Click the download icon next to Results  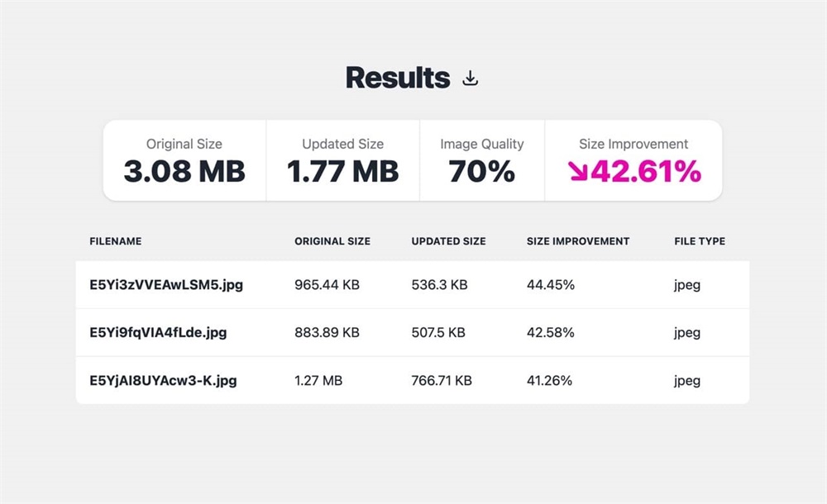(470, 78)
